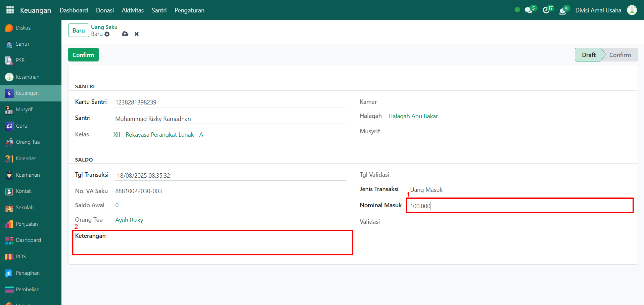The width and height of the screenshot is (644, 305).
Task: Open the Kalender sidebar app
Action: click(x=26, y=159)
